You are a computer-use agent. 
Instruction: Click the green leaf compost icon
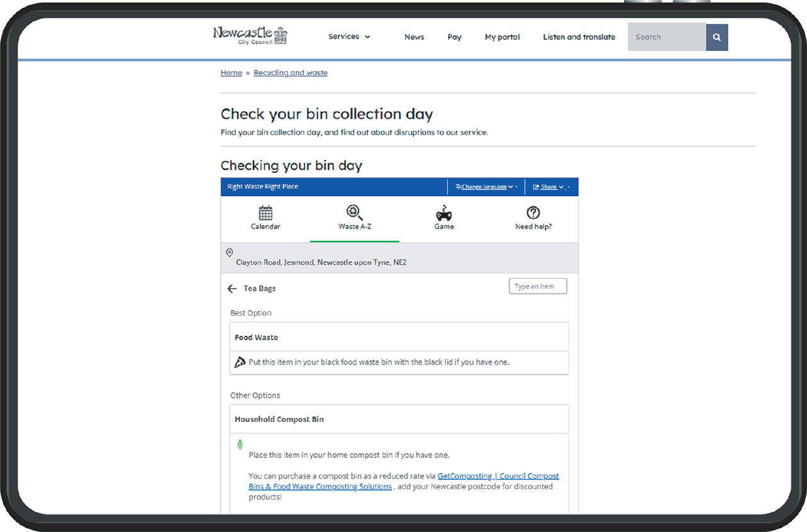pyautogui.click(x=240, y=445)
